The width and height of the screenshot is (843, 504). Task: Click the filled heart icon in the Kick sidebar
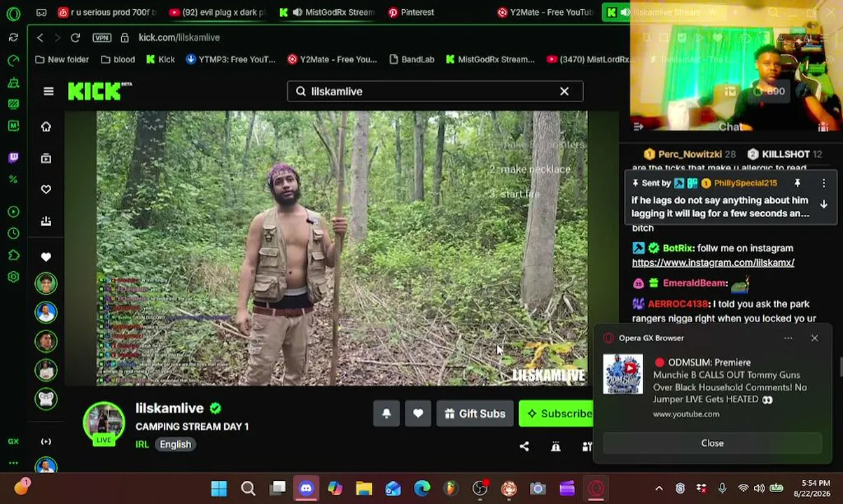[46, 257]
